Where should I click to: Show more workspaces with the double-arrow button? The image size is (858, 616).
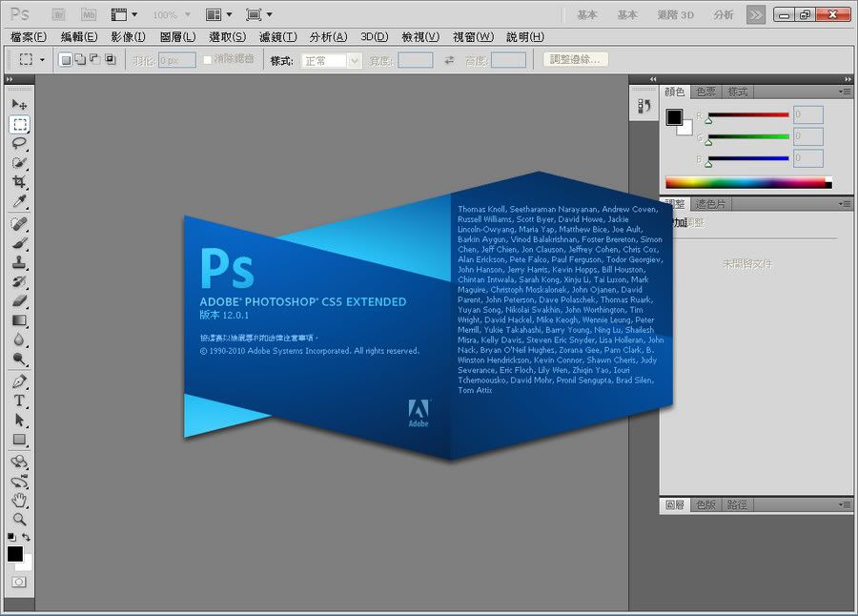point(756,15)
